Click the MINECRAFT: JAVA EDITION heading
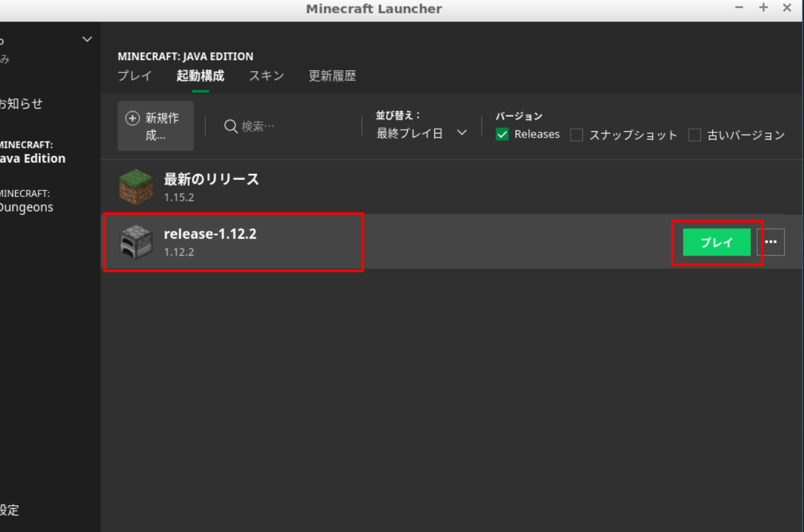This screenshot has height=532, width=804. click(x=185, y=57)
